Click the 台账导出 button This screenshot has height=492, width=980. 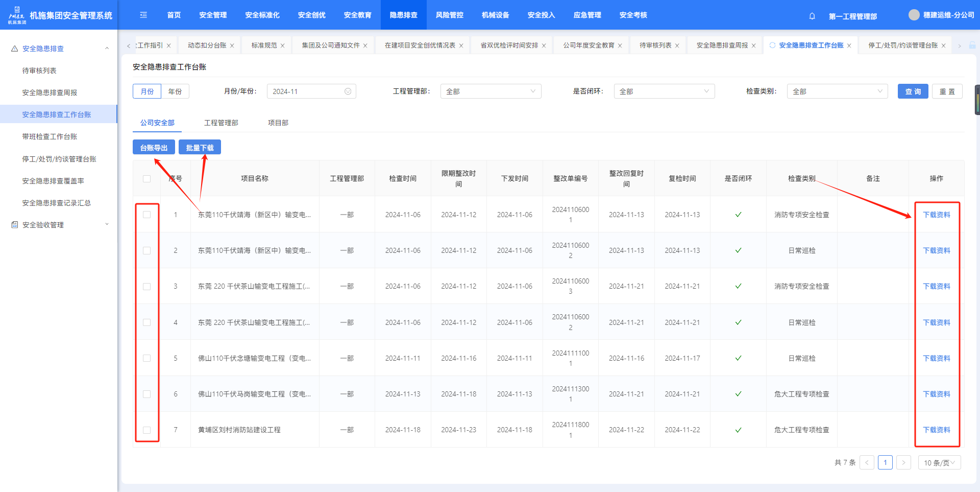(x=154, y=148)
